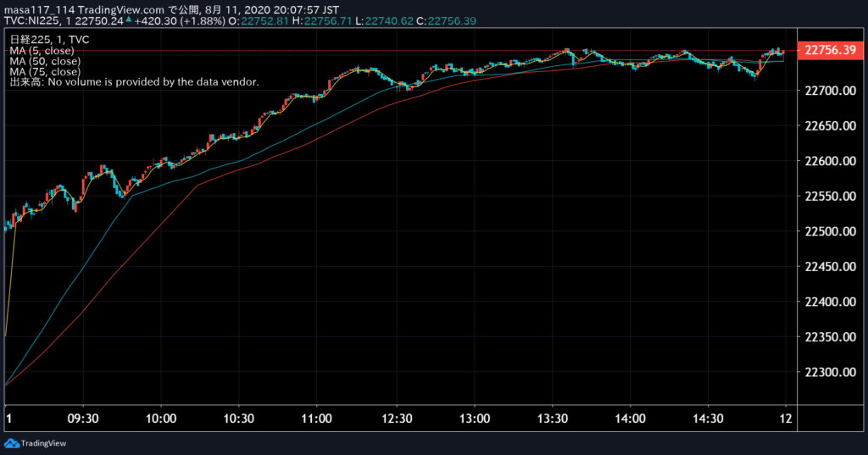Select the red current price label 22756.39
Image resolution: width=868 pixels, height=455 pixels.
pyautogui.click(x=830, y=50)
